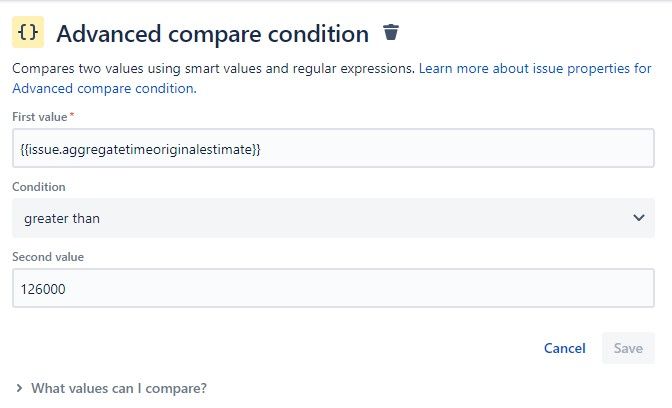Click the First value label
Screen dimensions: 672x408
point(39,117)
